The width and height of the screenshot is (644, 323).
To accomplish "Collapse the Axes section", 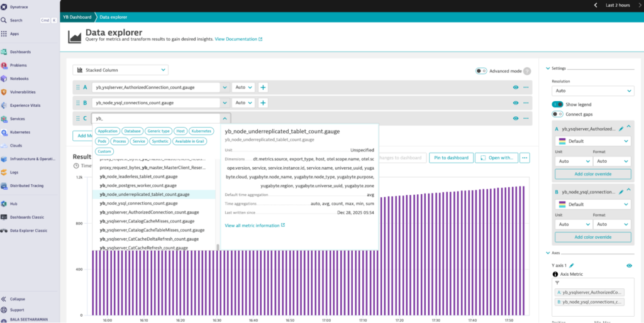I will (x=548, y=253).
